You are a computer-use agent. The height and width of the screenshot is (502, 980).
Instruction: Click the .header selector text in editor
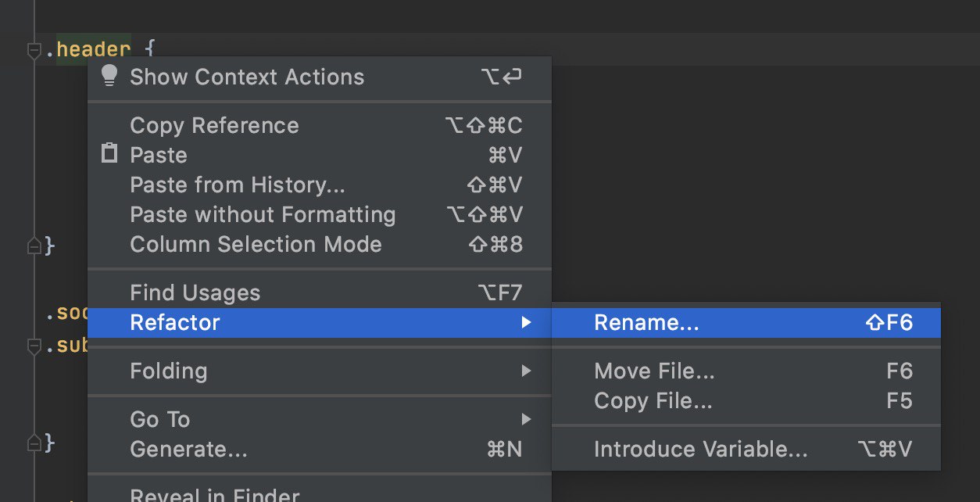88,49
